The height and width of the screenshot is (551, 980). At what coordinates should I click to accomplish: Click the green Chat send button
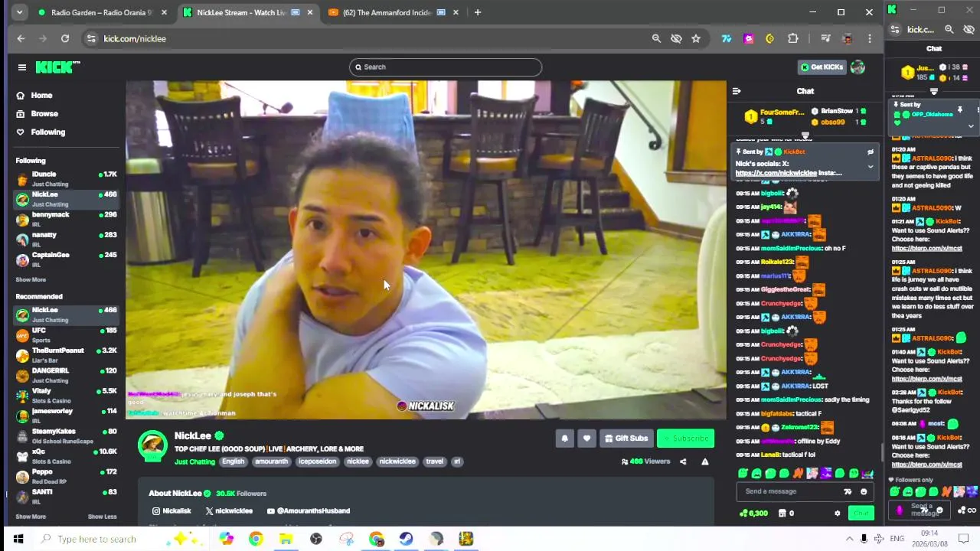[x=861, y=514]
